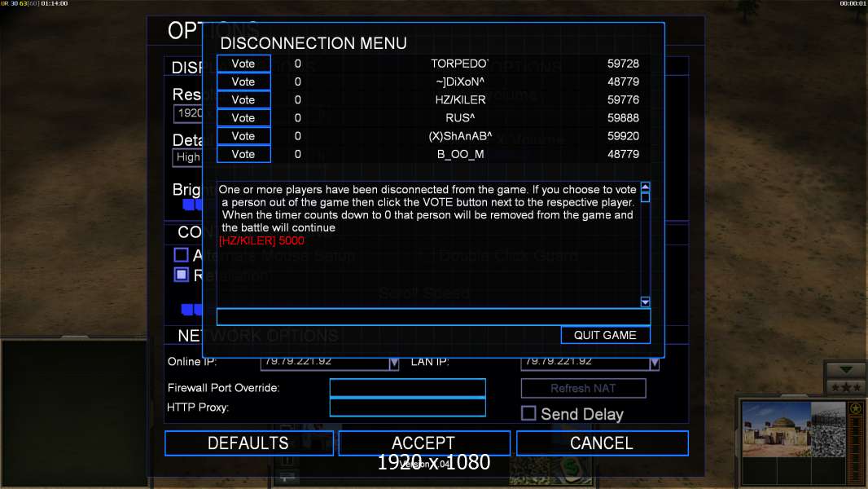This screenshot has width=868, height=489.
Task: Click the value 59776 next to HZ/KILER
Action: [623, 99]
